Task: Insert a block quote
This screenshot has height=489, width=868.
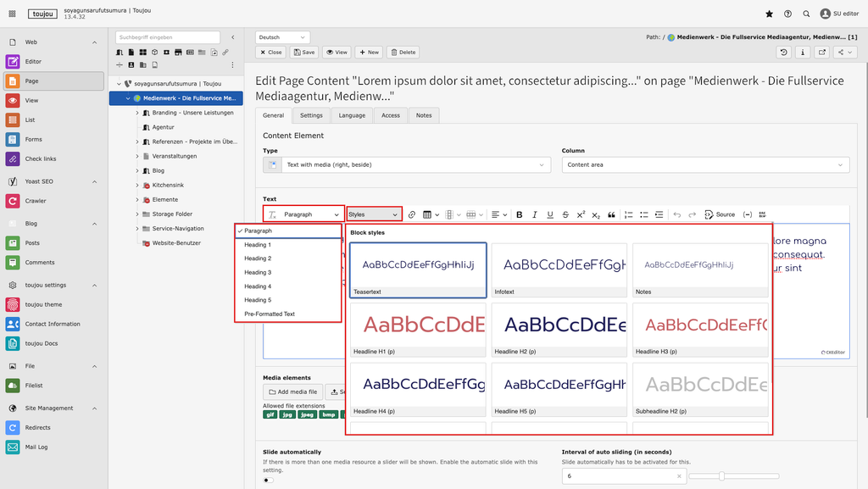Action: click(611, 214)
